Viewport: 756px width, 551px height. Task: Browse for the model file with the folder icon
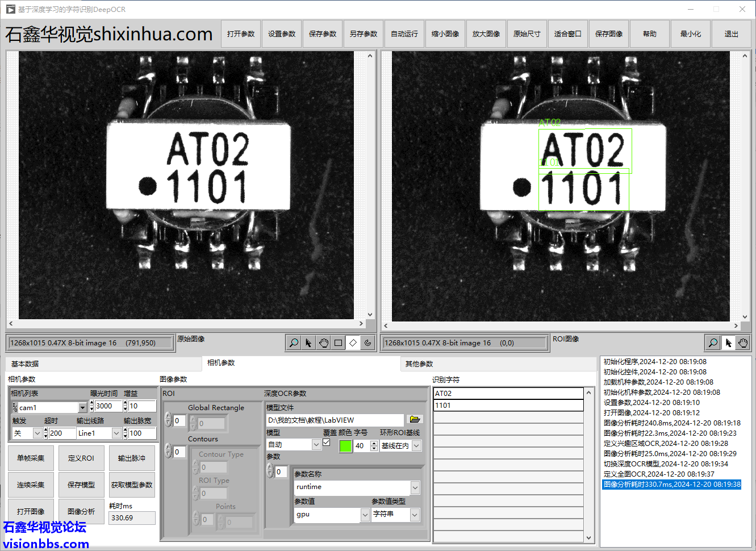pos(415,420)
